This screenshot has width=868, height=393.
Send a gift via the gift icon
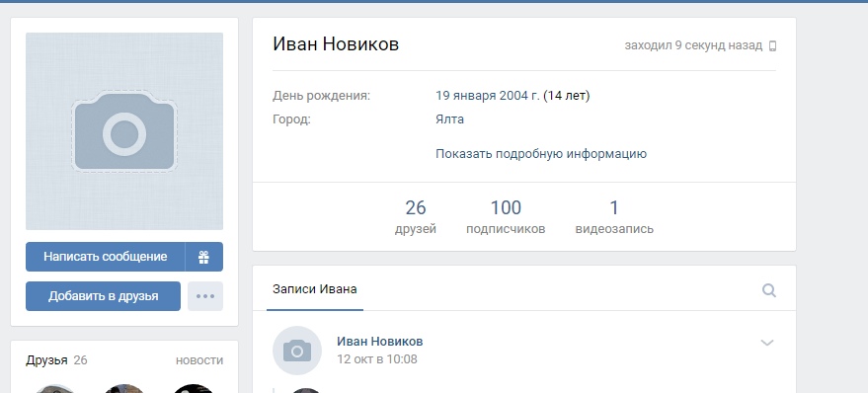[204, 257]
